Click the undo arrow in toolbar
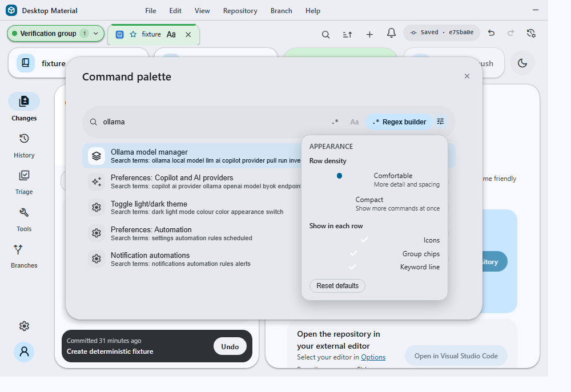Viewport: 571px width, 392px height. click(491, 33)
